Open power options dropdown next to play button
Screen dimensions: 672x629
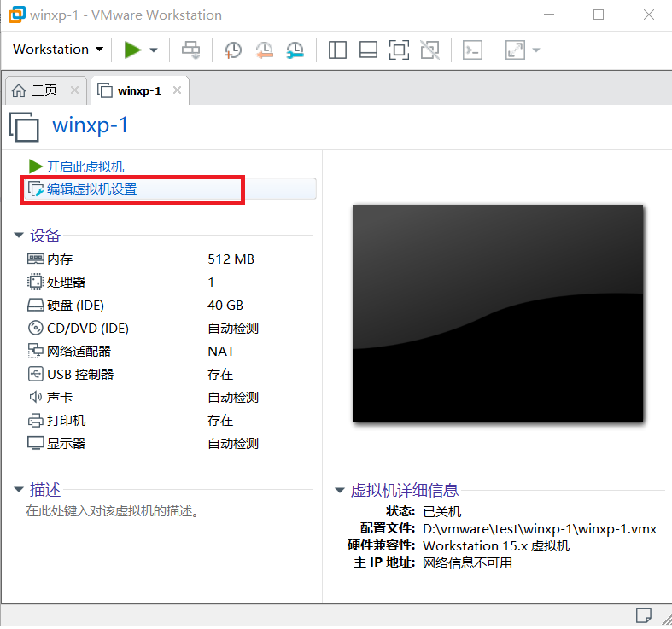click(x=154, y=50)
